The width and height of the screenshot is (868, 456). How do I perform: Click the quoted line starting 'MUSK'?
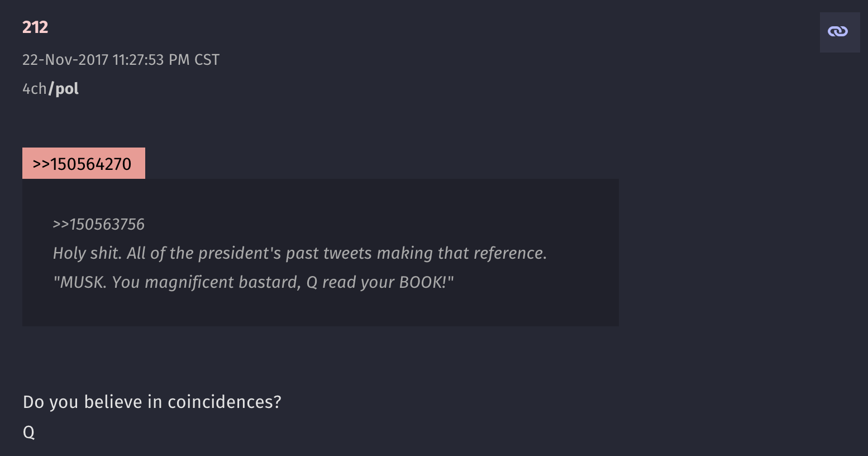253,282
